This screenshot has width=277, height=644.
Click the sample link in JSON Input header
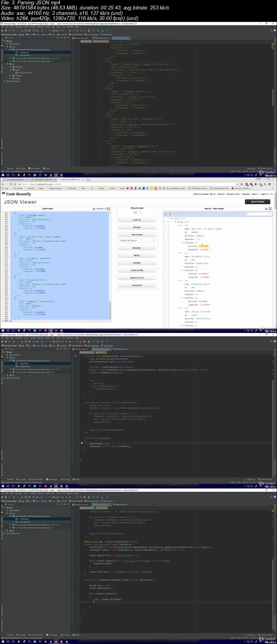click(x=100, y=209)
